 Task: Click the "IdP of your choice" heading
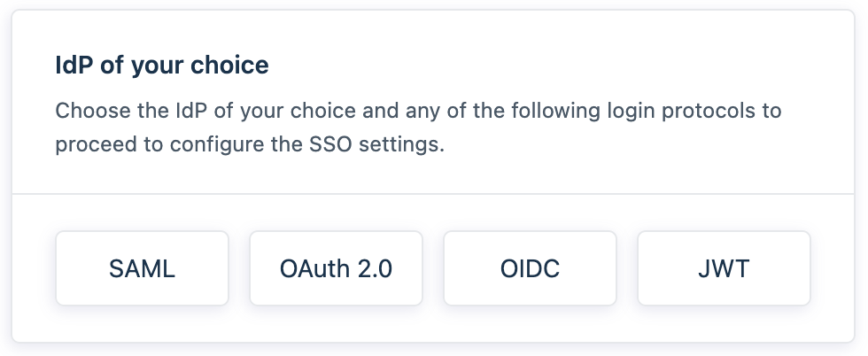(162, 66)
